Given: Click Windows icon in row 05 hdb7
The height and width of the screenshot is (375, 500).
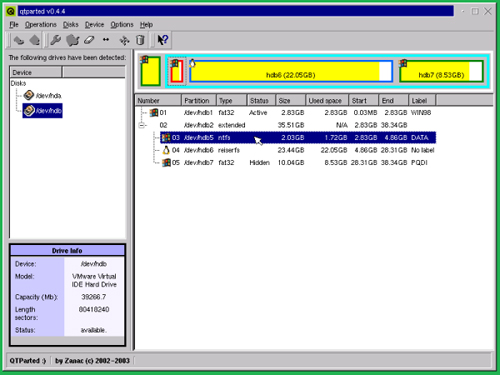Looking at the screenshot, I should (166, 163).
